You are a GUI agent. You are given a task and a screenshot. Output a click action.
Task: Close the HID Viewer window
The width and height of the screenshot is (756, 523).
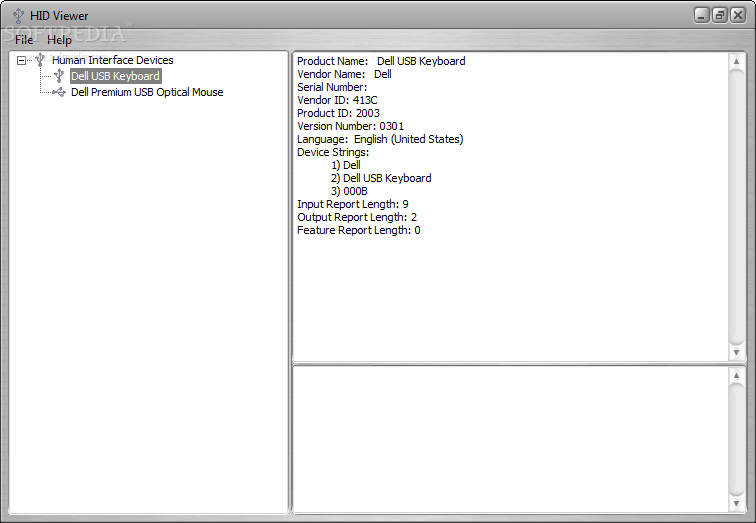coord(738,15)
